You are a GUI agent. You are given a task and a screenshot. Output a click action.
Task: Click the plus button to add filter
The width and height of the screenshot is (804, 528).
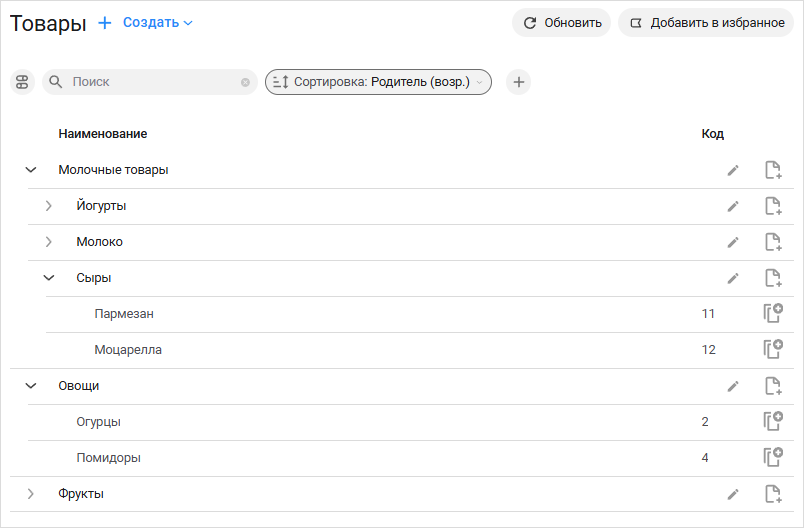tap(518, 82)
